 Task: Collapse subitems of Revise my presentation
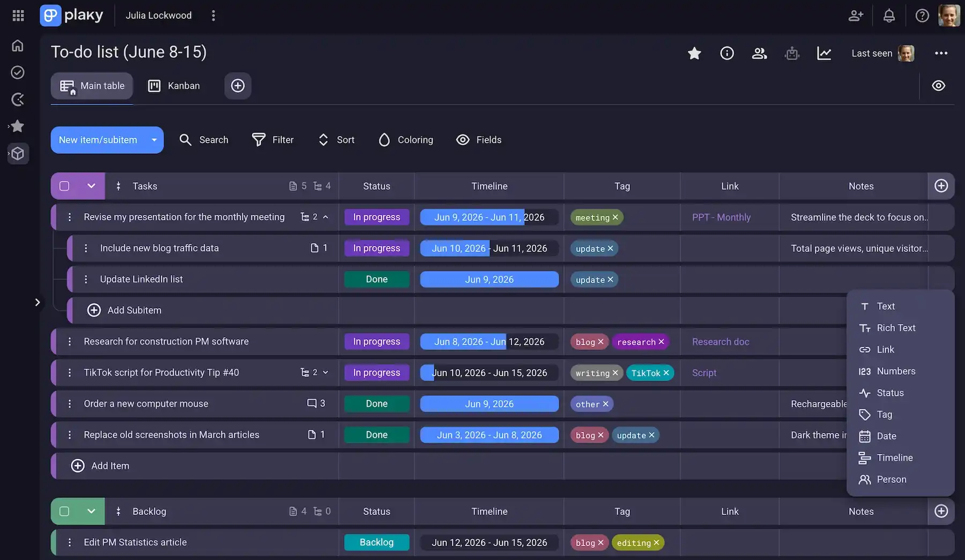point(325,217)
